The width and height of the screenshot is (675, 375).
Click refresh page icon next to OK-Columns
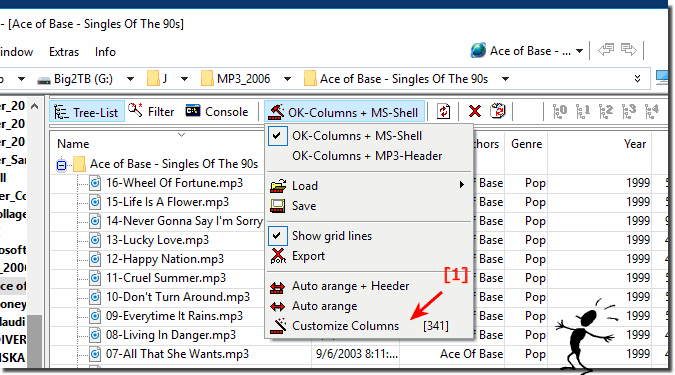[x=443, y=112]
